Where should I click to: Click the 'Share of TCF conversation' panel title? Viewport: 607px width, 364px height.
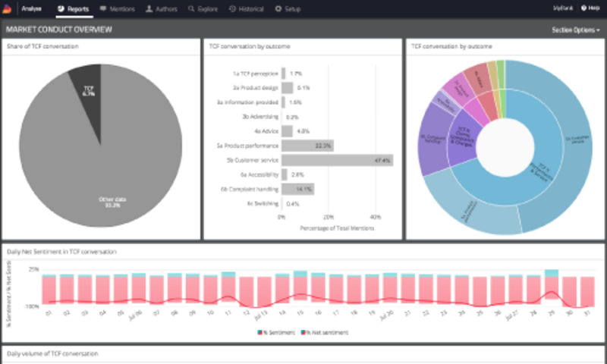point(42,46)
